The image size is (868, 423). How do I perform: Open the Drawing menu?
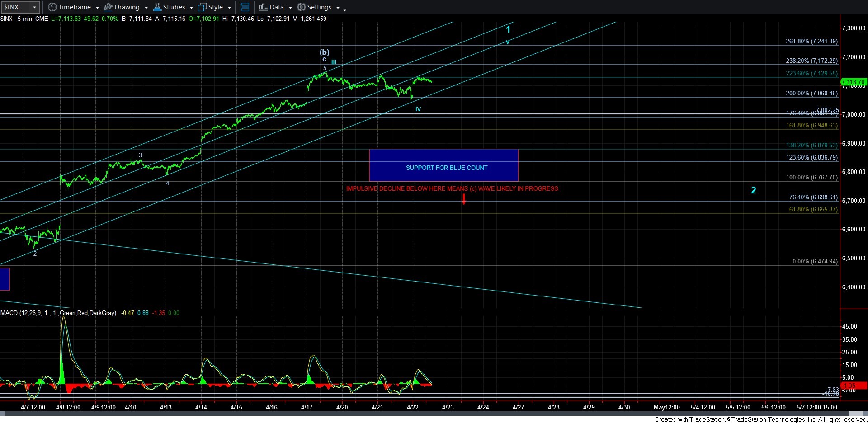pyautogui.click(x=127, y=7)
